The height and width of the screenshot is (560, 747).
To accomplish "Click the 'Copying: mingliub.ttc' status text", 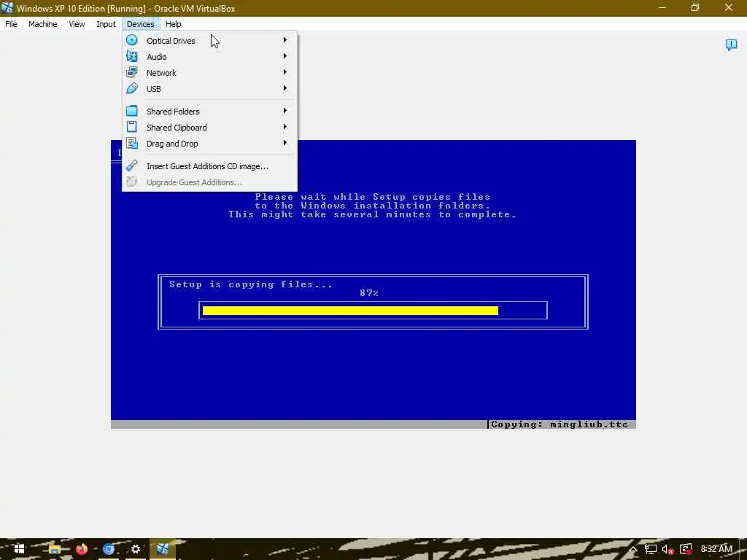I will coord(560,424).
